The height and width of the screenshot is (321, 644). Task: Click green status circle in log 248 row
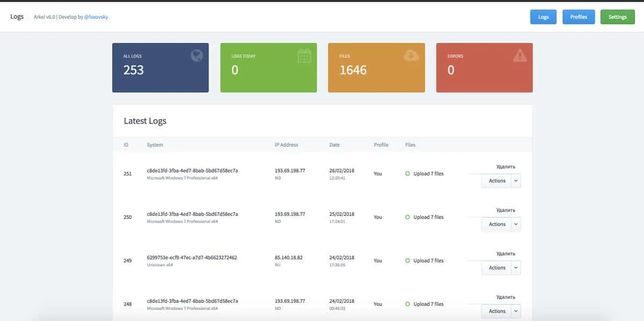pyautogui.click(x=408, y=304)
